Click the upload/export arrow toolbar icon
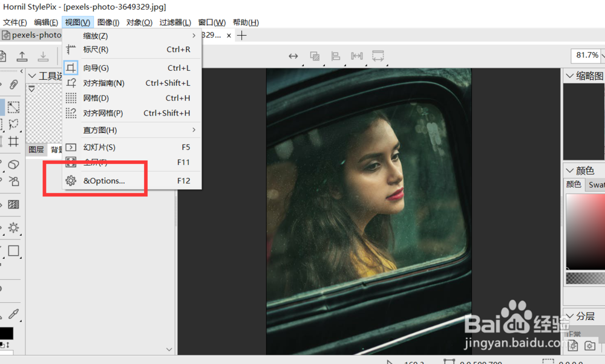The image size is (605, 364). 22,56
